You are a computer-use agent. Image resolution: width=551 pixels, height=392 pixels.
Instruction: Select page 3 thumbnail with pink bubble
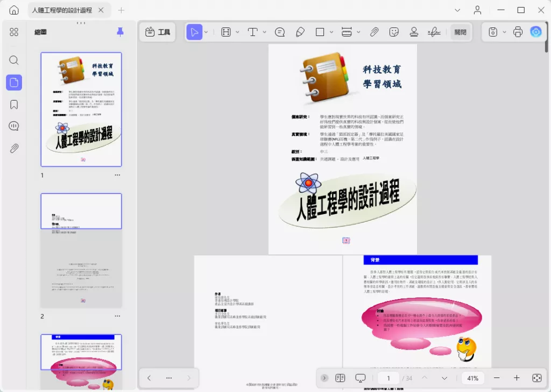pos(81,362)
